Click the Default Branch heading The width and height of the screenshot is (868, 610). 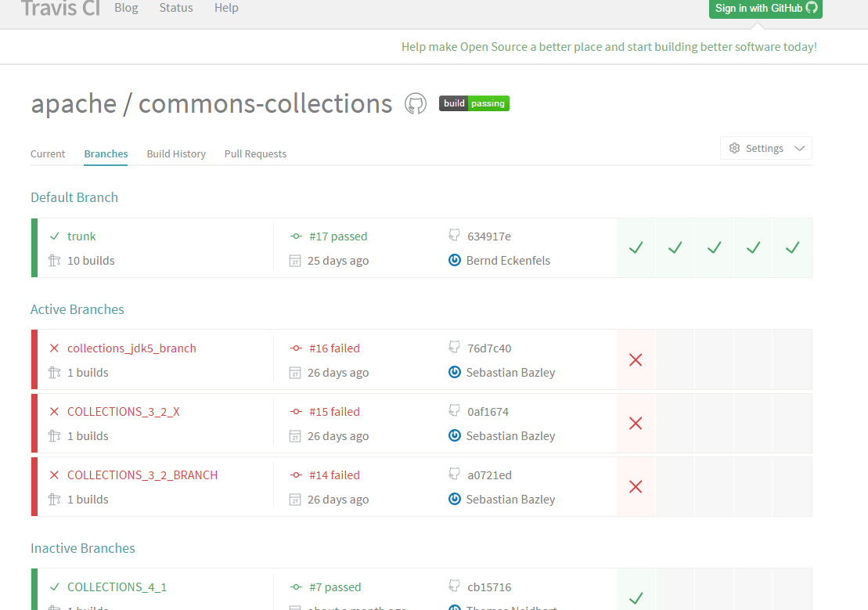pos(74,197)
